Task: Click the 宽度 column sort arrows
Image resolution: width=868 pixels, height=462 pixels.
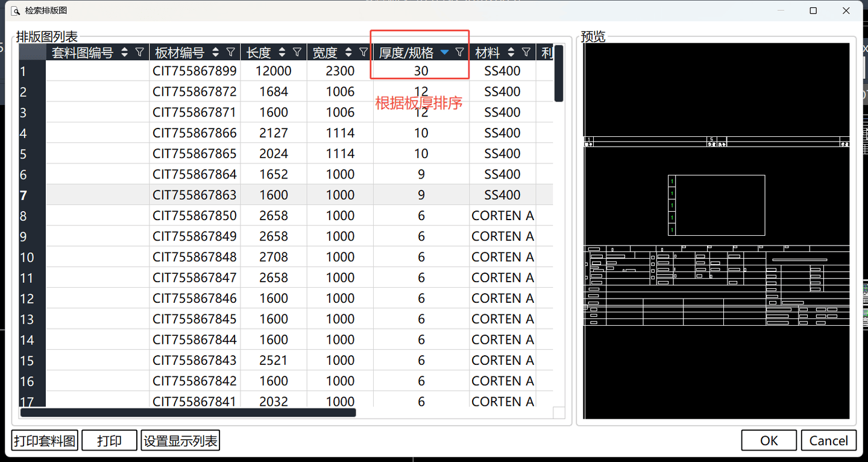Action: (348, 52)
